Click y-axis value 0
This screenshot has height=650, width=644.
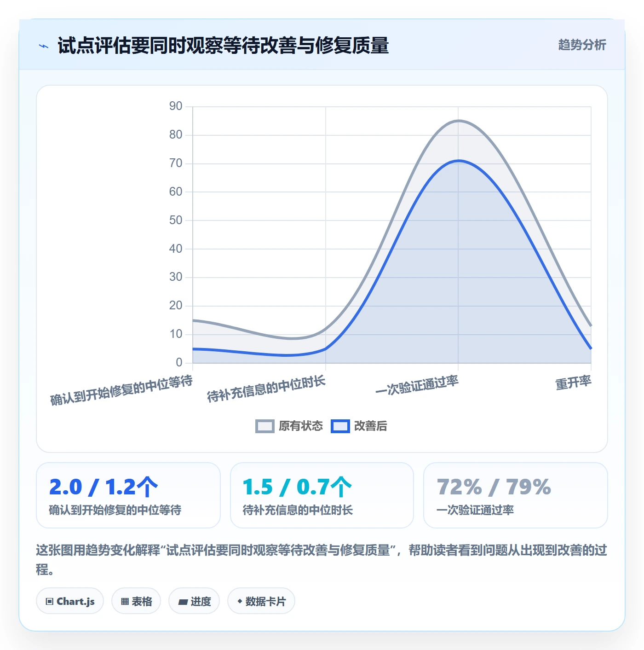[179, 362]
